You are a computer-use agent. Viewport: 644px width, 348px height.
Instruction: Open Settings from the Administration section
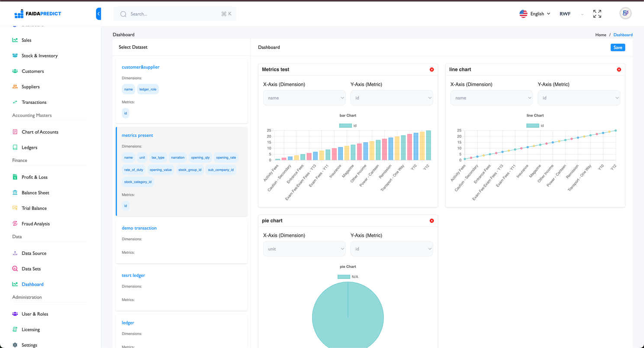(29, 345)
